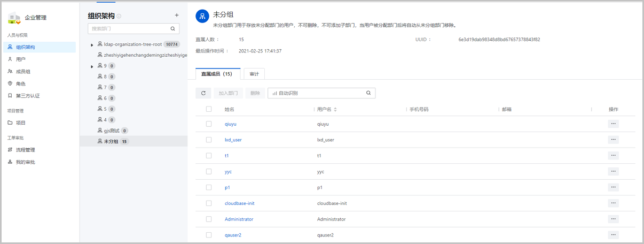The height and width of the screenshot is (244, 644).
Task: Open 角色 in the left sidebar
Action: tap(21, 84)
